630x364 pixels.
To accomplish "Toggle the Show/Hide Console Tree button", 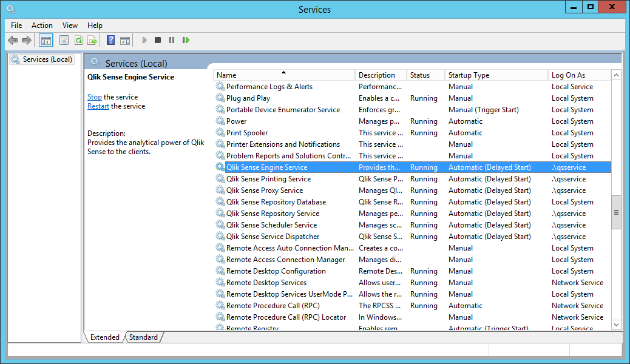I will click(46, 41).
